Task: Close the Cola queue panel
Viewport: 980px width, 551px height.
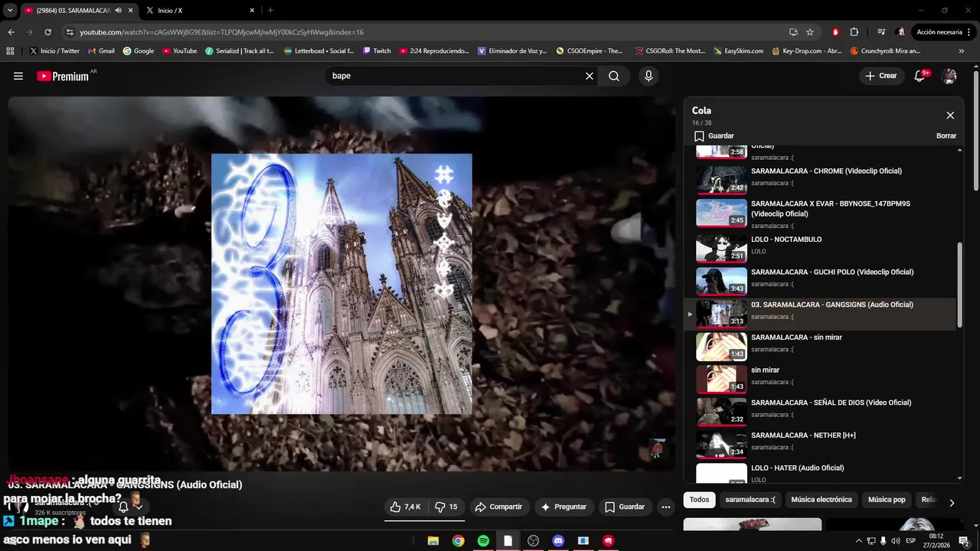Action: [950, 116]
